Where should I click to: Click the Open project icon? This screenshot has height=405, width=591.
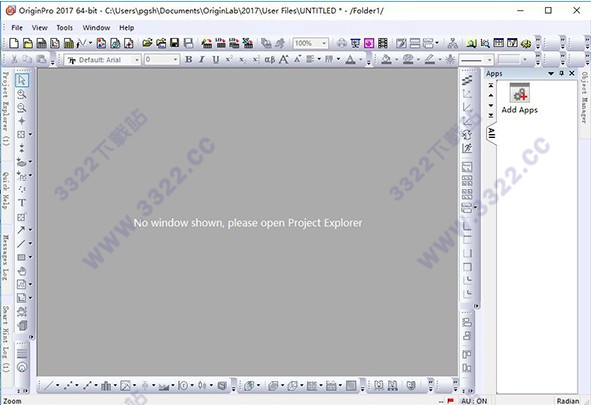[x=147, y=43]
